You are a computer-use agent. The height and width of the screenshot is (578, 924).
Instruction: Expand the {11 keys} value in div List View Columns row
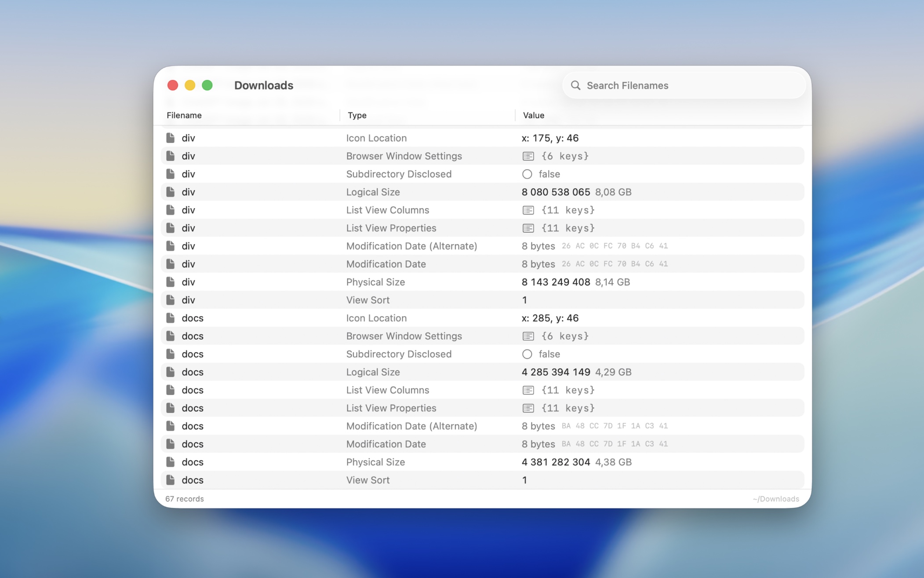[568, 210]
